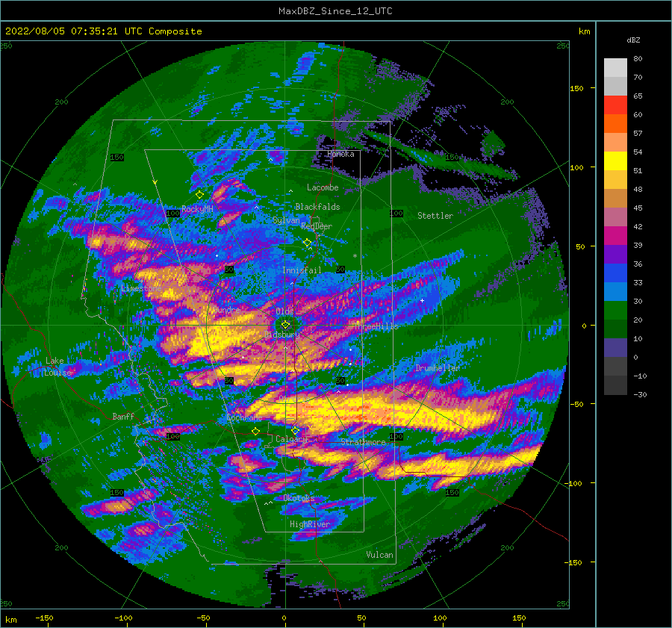This screenshot has width=672, height=628.
Task: Click the RockyMH label
Action: (x=197, y=209)
